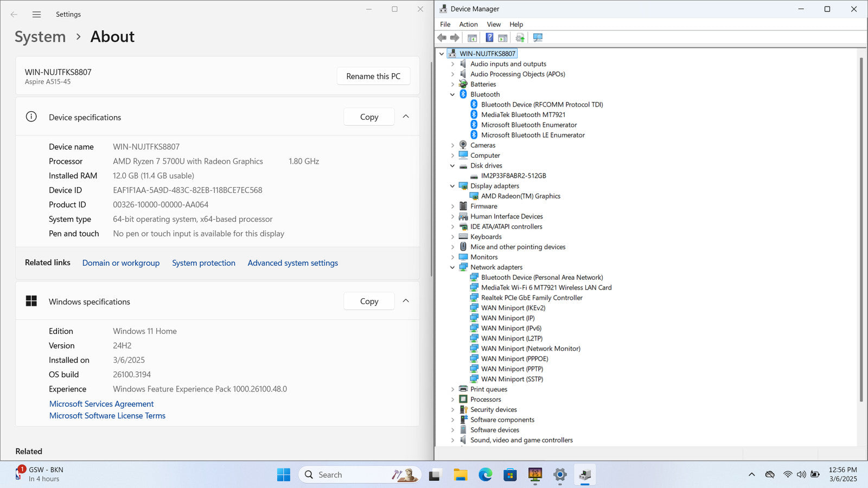Click the Rename this PC button

coord(373,76)
